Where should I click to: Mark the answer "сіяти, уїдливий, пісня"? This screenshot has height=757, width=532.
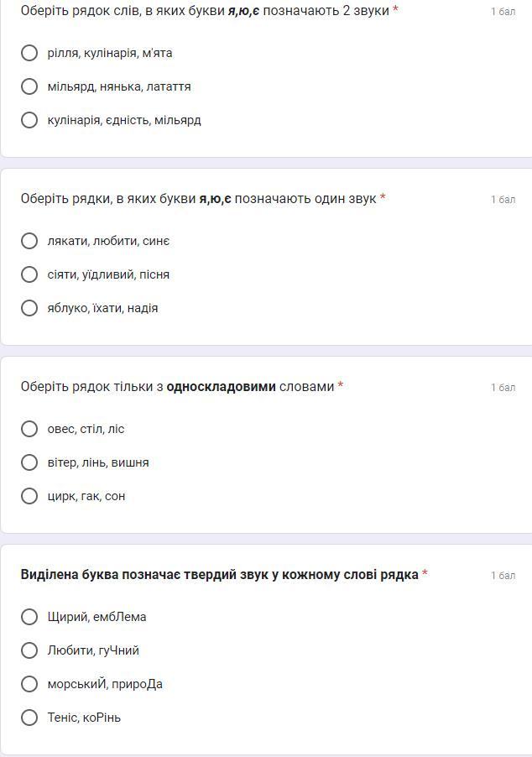click(x=29, y=274)
